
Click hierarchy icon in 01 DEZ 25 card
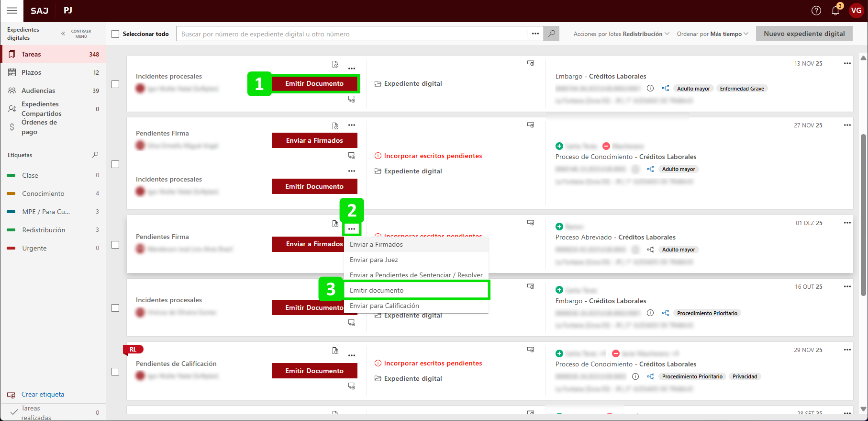(x=651, y=250)
